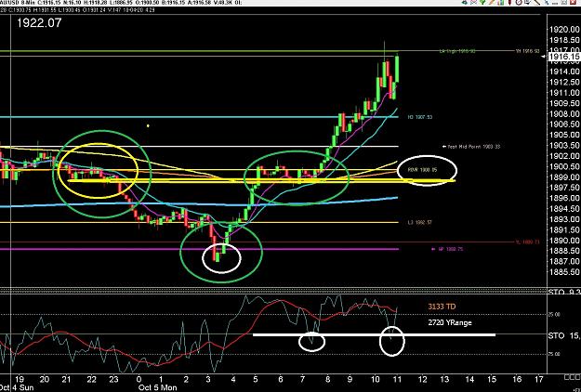This screenshot has height=392, width=581.
Task: Click the RVR 1900.05 level label
Action: [x=422, y=170]
